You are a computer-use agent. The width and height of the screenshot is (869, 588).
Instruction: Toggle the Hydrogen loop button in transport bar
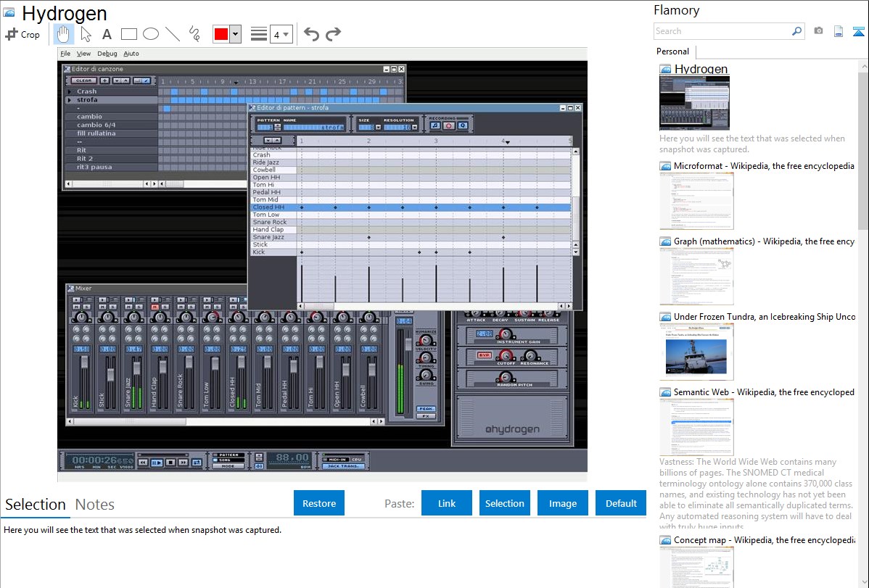pyautogui.click(x=197, y=462)
